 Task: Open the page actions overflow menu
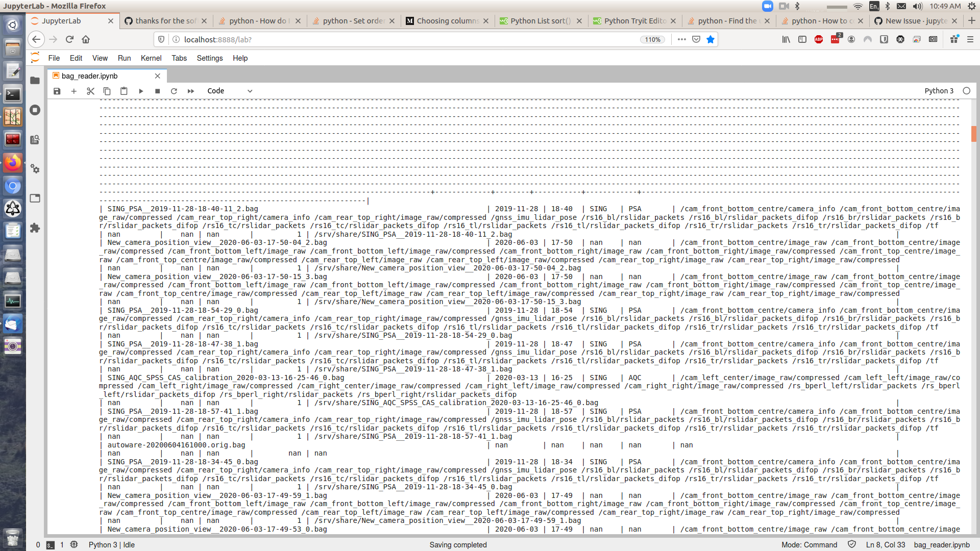tap(681, 39)
